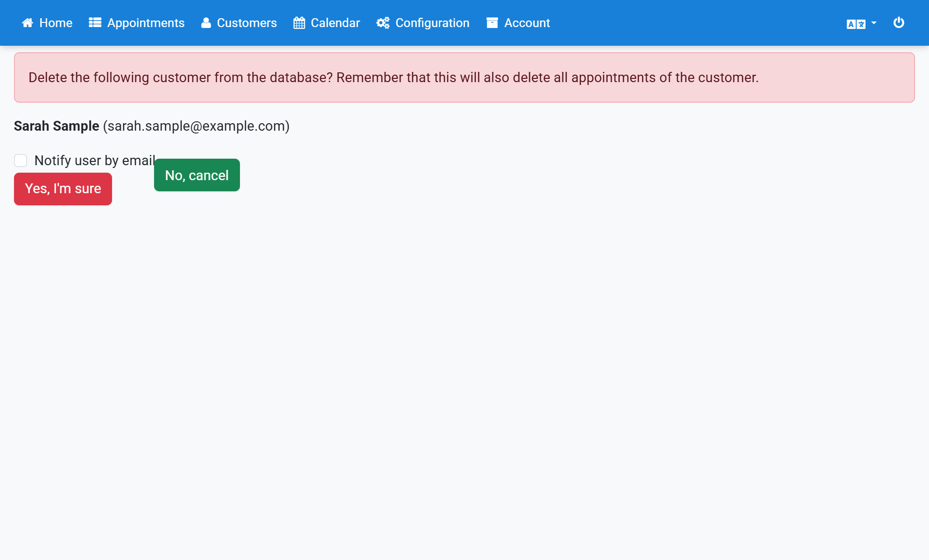The image size is (929, 560).
Task: Click the Calendar grid icon
Action: (299, 23)
